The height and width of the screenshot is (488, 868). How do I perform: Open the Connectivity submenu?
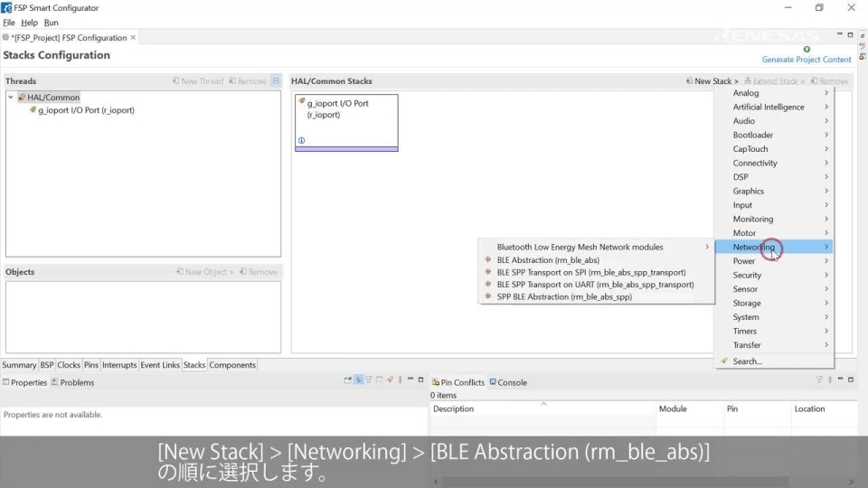pos(755,163)
